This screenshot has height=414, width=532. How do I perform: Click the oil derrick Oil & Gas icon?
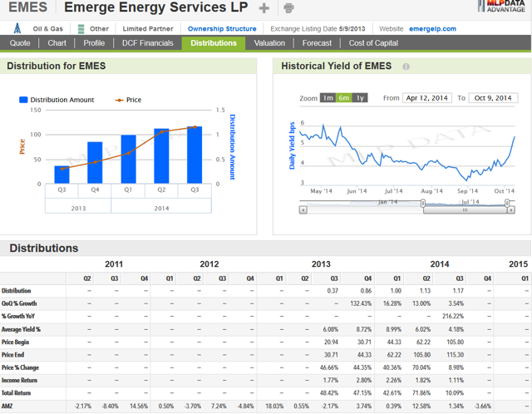(17, 28)
